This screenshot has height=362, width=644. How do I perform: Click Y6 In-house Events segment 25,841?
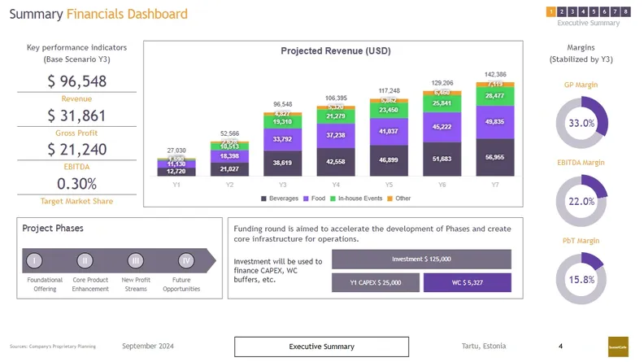[442, 103]
